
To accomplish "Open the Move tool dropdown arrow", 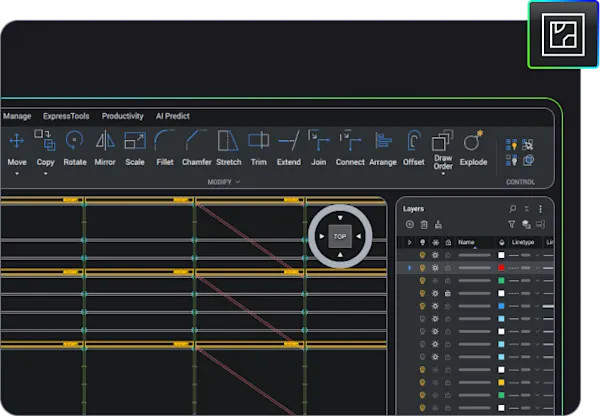I will click(17, 174).
